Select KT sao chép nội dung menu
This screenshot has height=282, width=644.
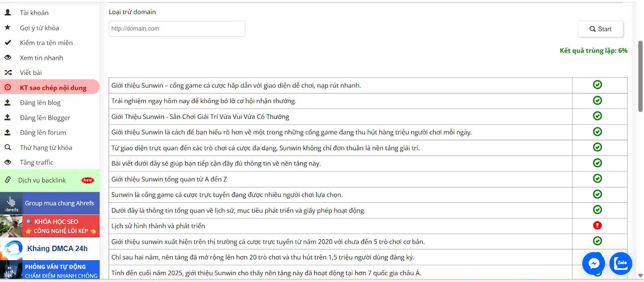53,87
